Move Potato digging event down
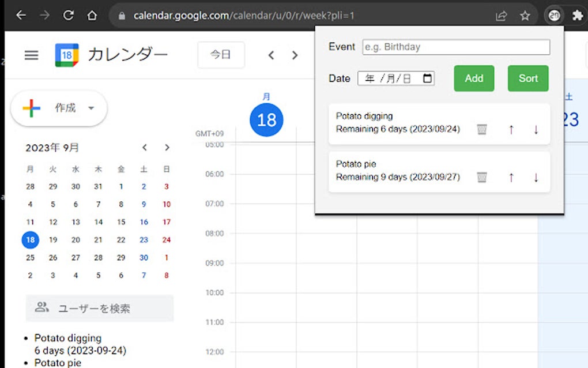 [536, 129]
